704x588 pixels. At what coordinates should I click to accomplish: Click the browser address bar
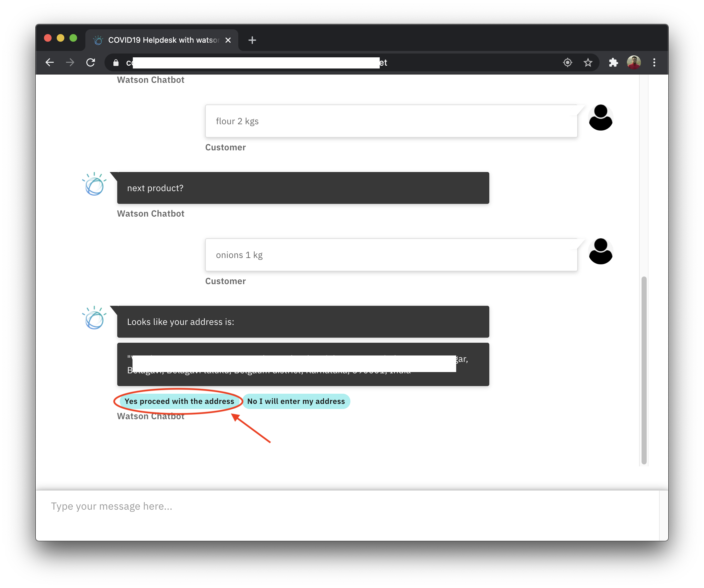click(x=302, y=63)
